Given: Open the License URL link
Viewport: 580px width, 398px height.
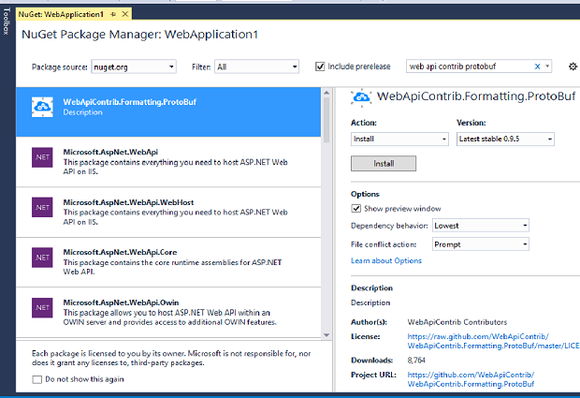Looking at the screenshot, I should coord(493,341).
